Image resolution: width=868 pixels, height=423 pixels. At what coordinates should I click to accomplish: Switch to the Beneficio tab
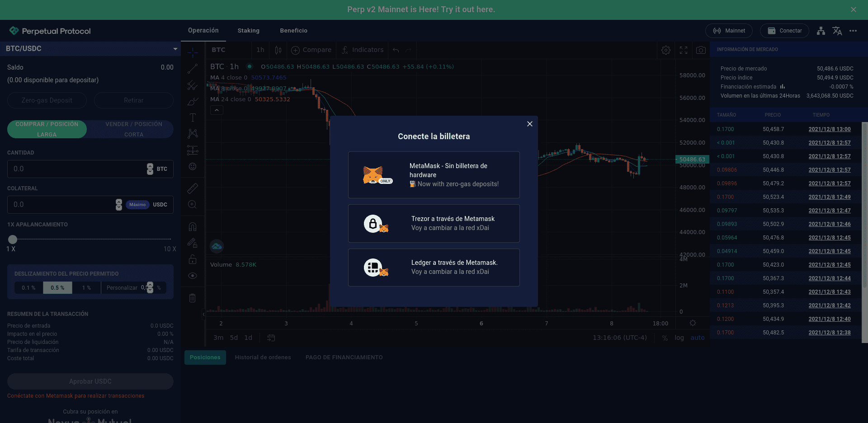[x=294, y=31]
